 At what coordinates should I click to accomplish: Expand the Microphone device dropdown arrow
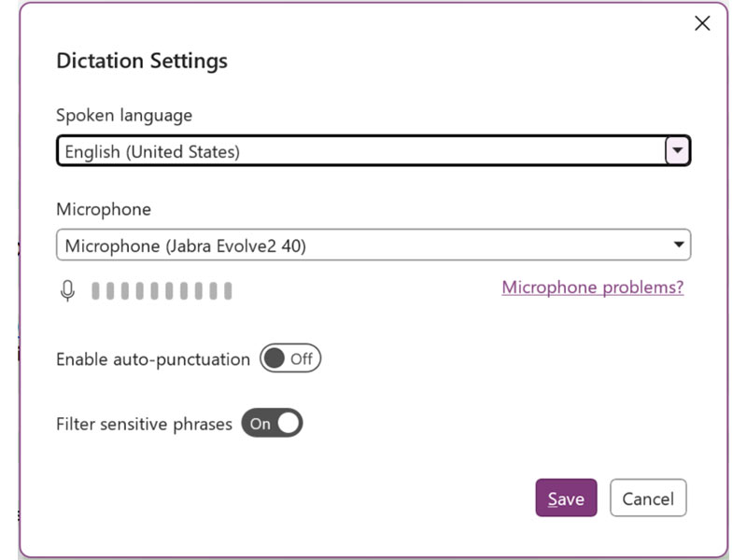tap(679, 245)
